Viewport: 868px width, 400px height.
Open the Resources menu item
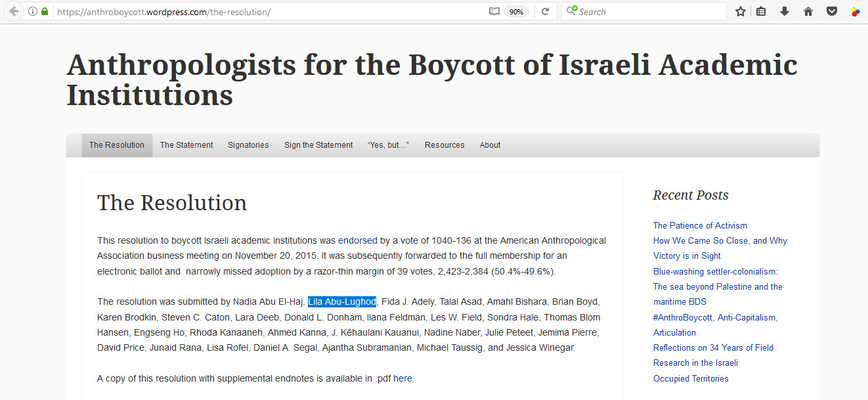tap(445, 144)
